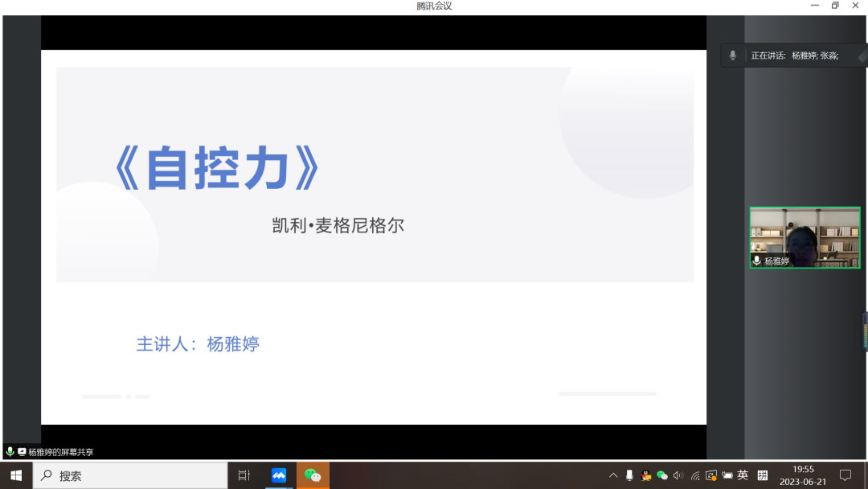Open the volume control in the tray
The height and width of the screenshot is (489, 868).
tap(678, 475)
